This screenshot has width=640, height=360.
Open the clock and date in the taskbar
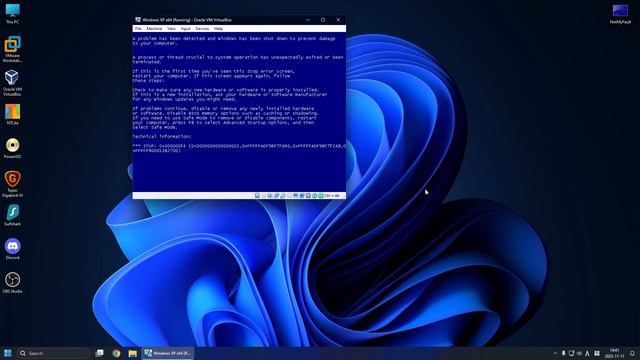614,353
